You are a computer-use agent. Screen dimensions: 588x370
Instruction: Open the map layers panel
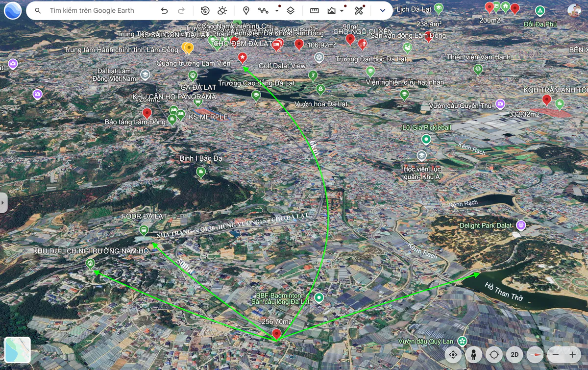[291, 10]
